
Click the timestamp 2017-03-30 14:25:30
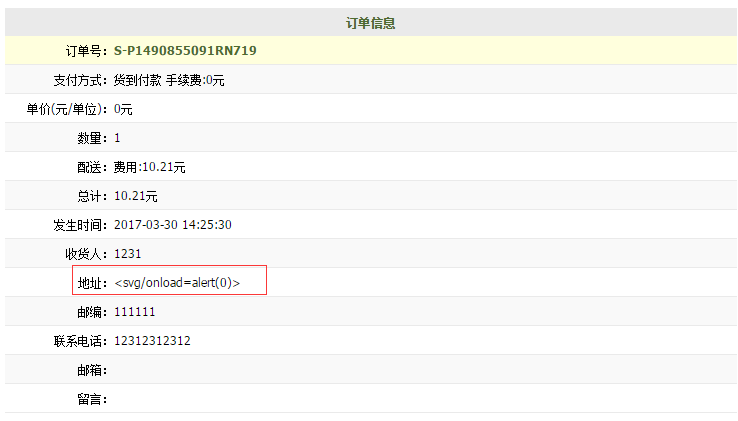(x=173, y=225)
